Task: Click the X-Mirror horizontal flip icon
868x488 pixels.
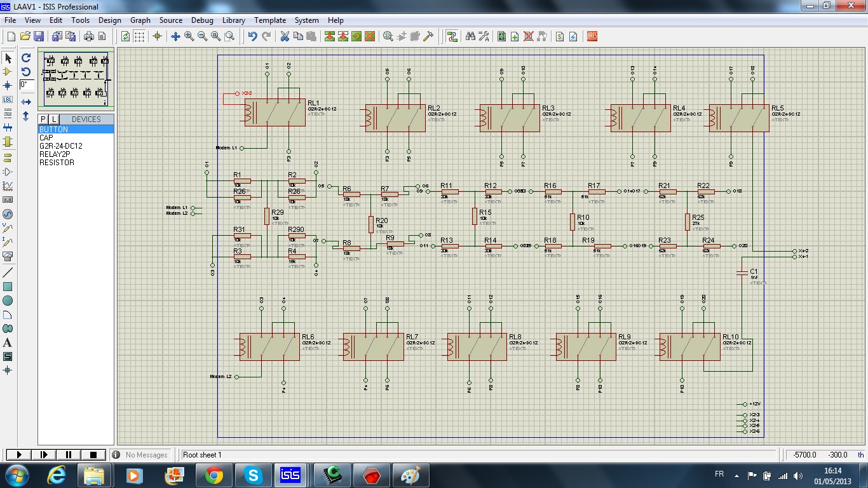Action: click(26, 102)
